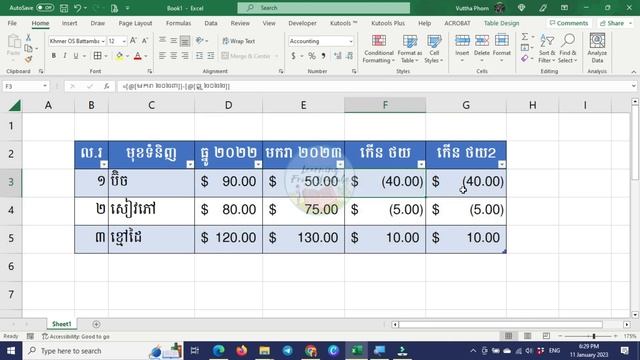The height and width of the screenshot is (360, 640).
Task: Switch to Normal view in status bar
Action: 508,336
